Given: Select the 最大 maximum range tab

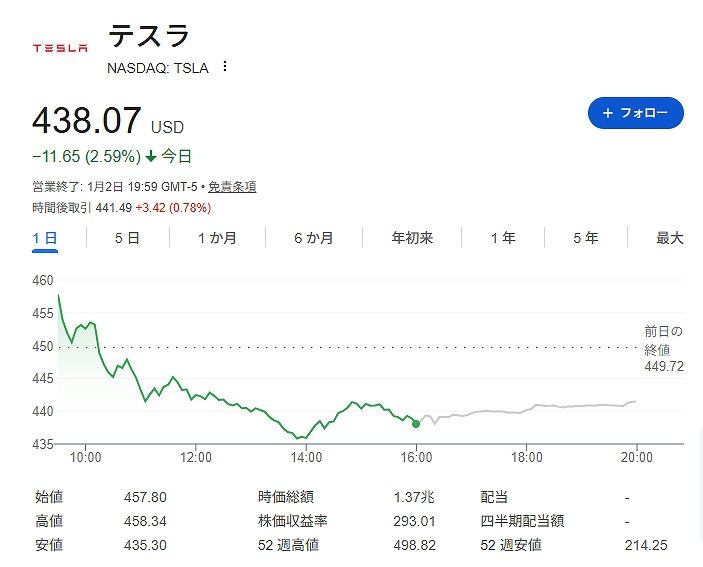Looking at the screenshot, I should [x=669, y=238].
